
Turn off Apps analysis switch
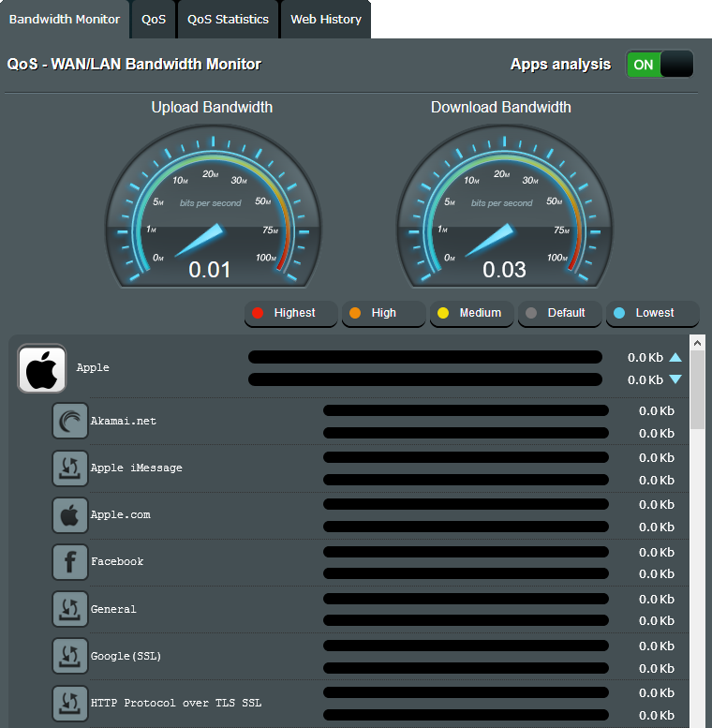(660, 64)
